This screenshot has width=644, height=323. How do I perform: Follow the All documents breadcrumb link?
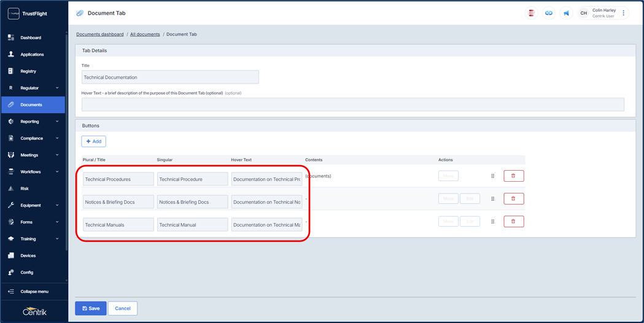pos(145,34)
